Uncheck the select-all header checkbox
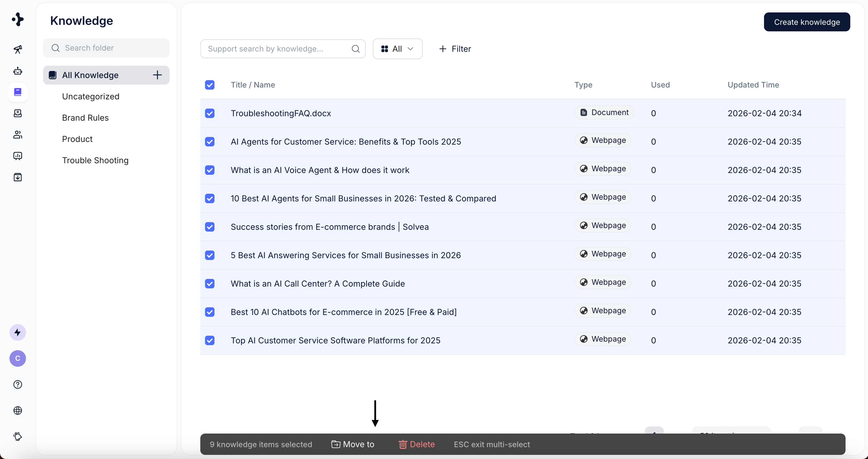 click(x=209, y=85)
